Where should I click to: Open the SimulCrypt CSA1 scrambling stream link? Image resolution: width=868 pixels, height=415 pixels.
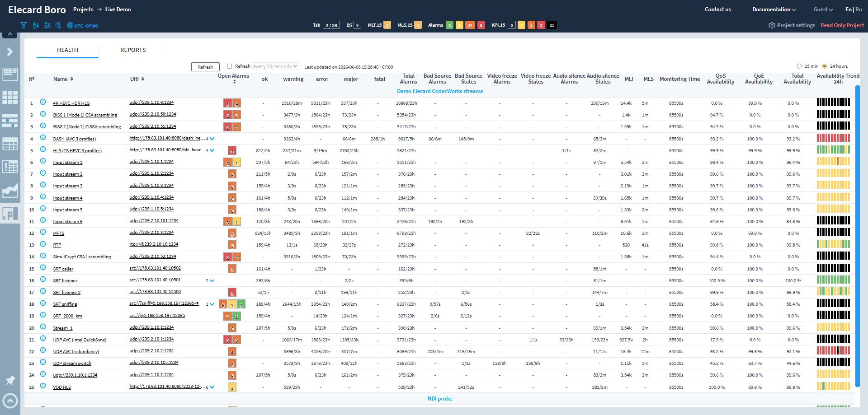(x=82, y=257)
